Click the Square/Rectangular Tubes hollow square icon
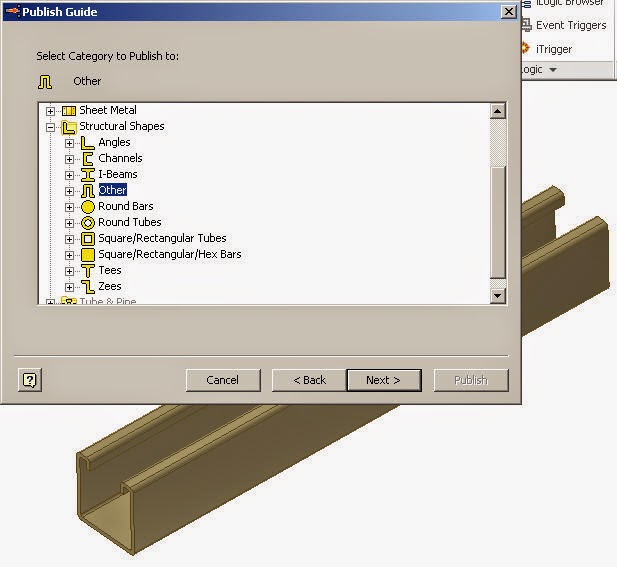617x567 pixels. click(88, 239)
